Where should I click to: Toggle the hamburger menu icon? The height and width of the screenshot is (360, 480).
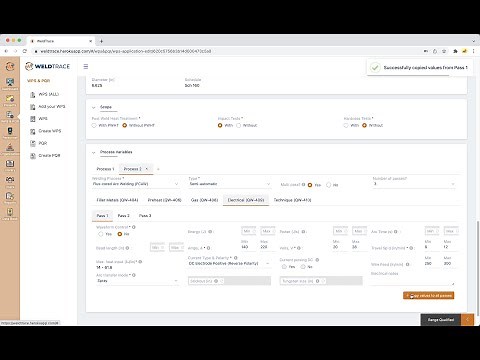[86, 67]
